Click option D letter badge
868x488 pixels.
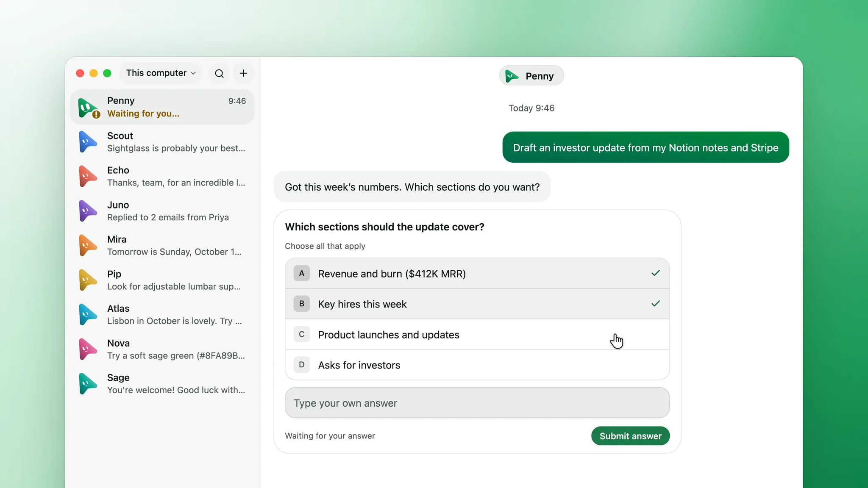click(x=302, y=365)
